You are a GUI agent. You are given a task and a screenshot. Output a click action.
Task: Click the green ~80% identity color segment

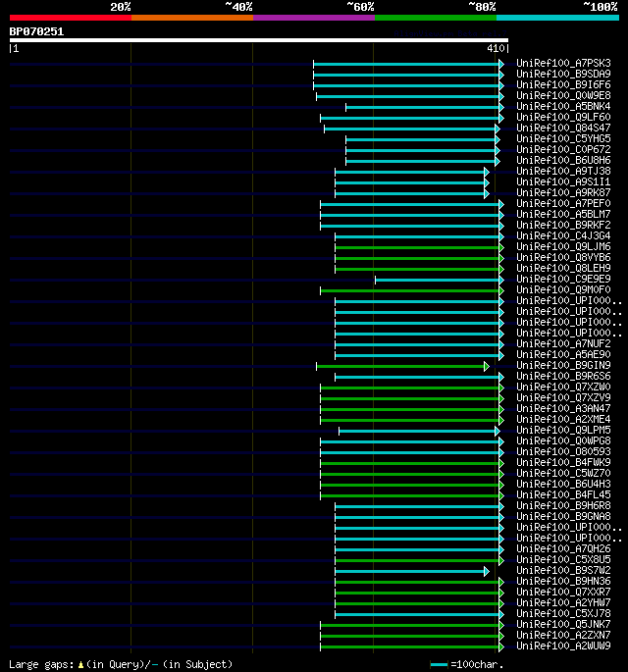[436, 18]
